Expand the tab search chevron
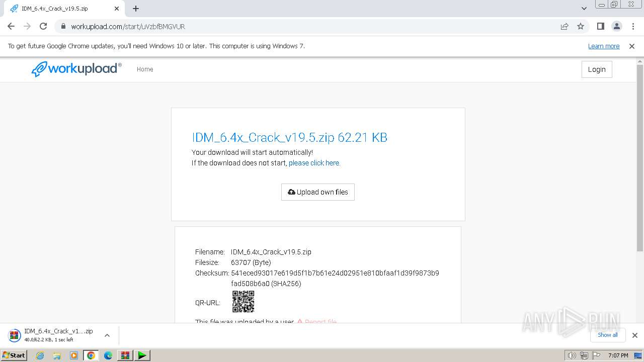 [x=584, y=9]
